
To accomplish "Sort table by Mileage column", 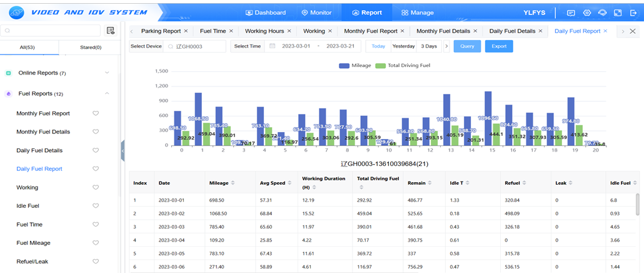I will (233, 183).
